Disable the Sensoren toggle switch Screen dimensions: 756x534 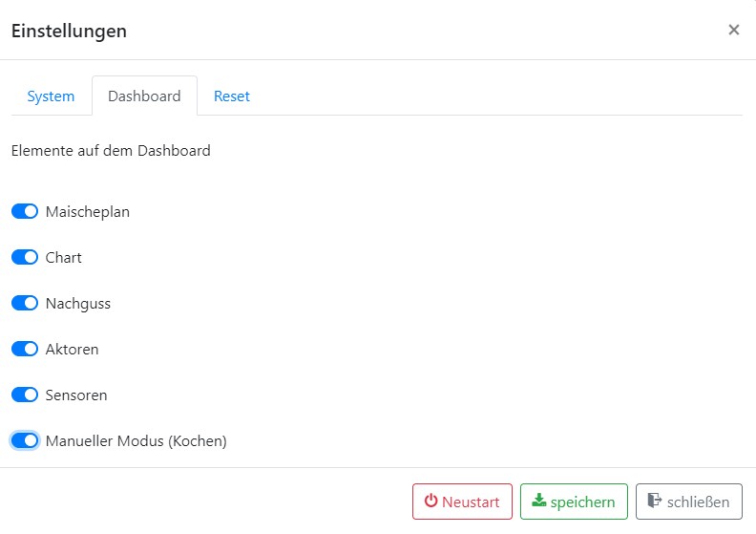25,395
